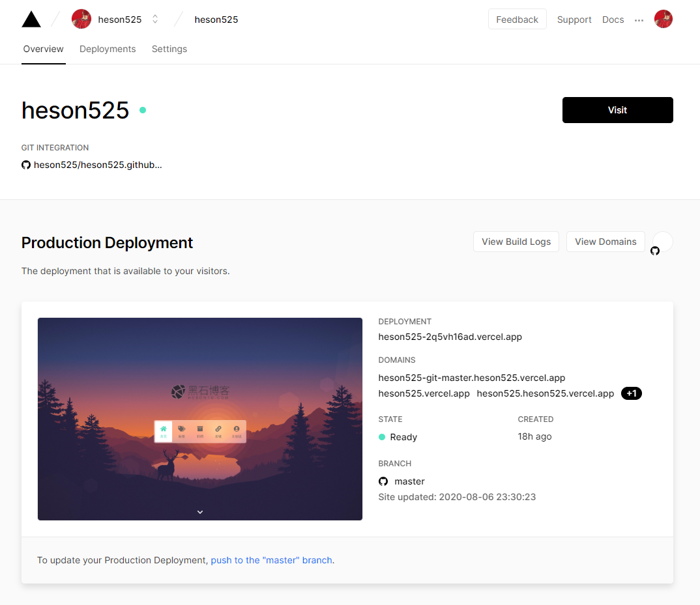This screenshot has width=700, height=605.
Task: Click the Feedback button
Action: [517, 20]
